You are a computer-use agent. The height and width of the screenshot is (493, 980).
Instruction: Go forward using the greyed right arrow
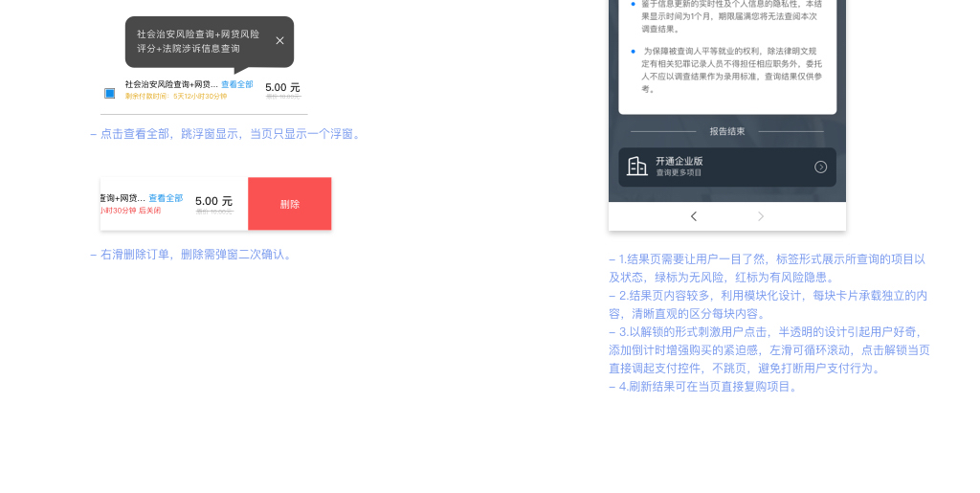761,216
